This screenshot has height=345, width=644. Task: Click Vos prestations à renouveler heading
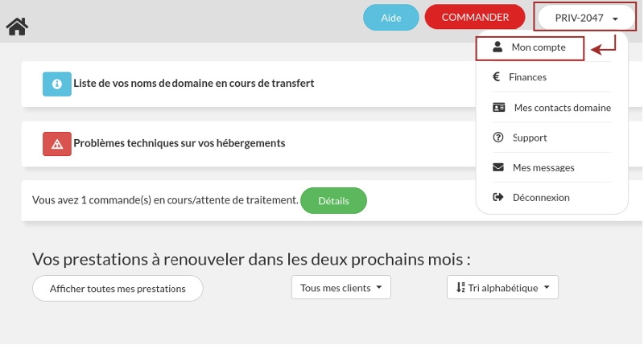coord(251,260)
